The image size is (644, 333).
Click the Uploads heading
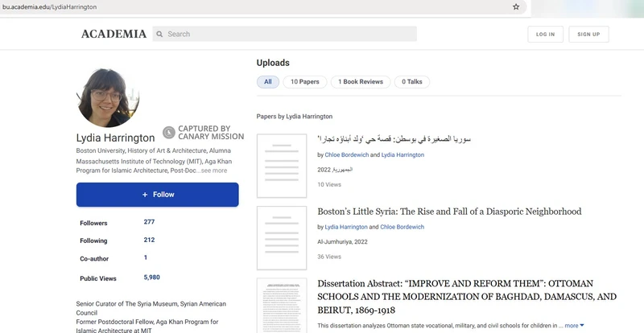[273, 63]
